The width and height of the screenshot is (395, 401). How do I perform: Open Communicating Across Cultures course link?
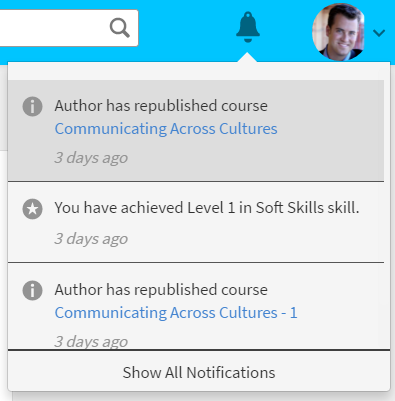click(x=166, y=129)
